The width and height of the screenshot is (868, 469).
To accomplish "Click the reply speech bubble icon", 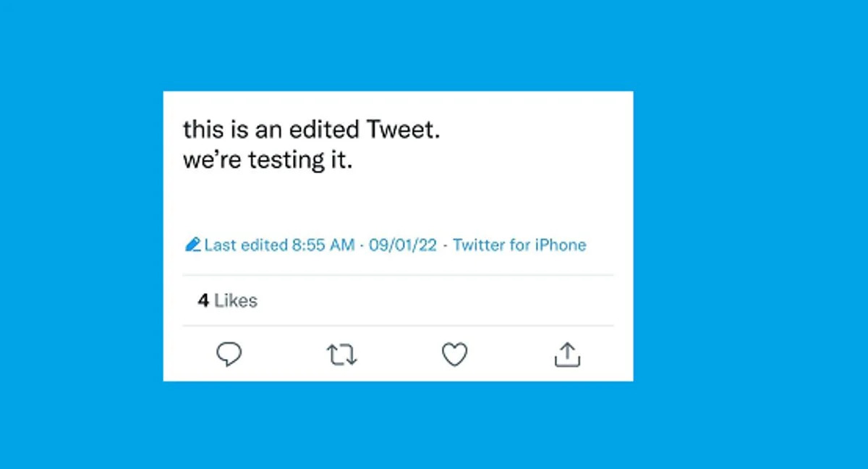I will coord(229,354).
